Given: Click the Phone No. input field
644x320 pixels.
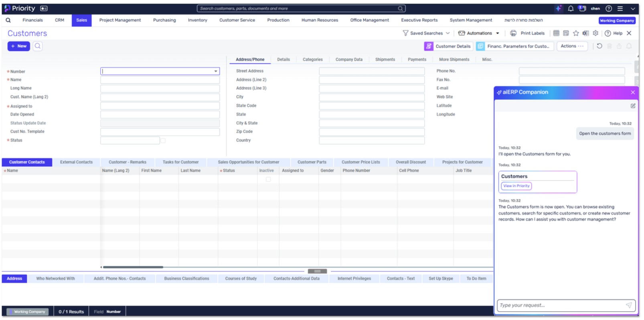Looking at the screenshot, I should coord(572,71).
